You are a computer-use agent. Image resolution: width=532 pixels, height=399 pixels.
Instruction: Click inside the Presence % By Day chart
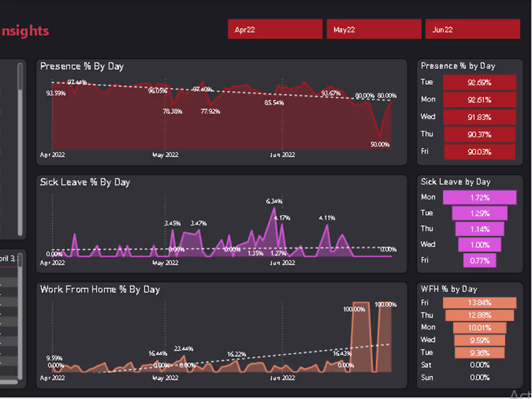click(x=218, y=111)
